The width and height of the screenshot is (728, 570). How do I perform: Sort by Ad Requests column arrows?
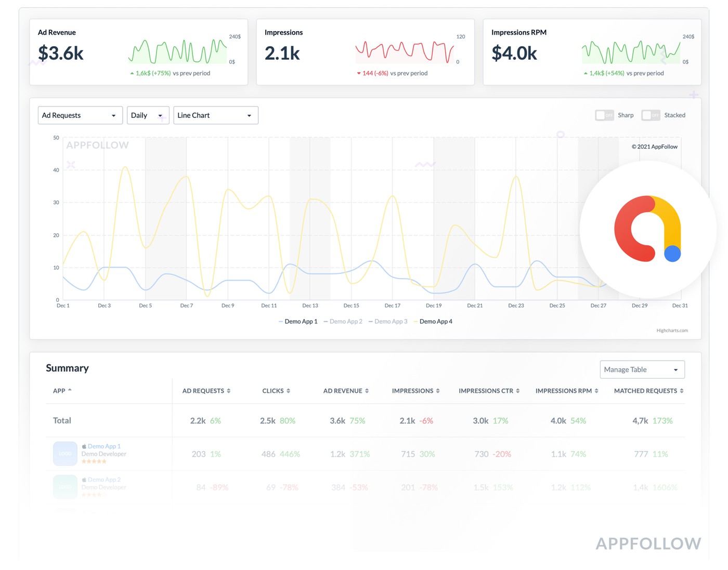(x=229, y=391)
